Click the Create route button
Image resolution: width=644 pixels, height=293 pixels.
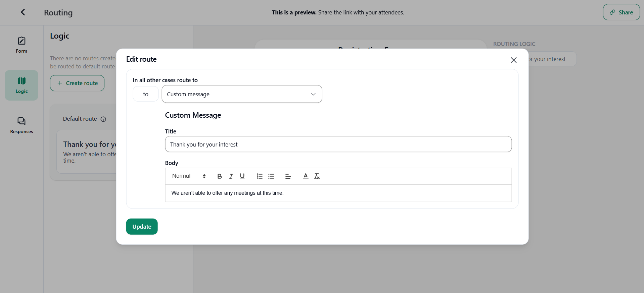(77, 83)
